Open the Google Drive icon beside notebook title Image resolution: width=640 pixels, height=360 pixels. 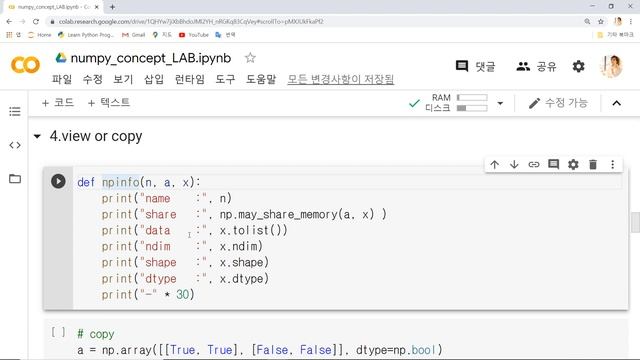pos(61,58)
